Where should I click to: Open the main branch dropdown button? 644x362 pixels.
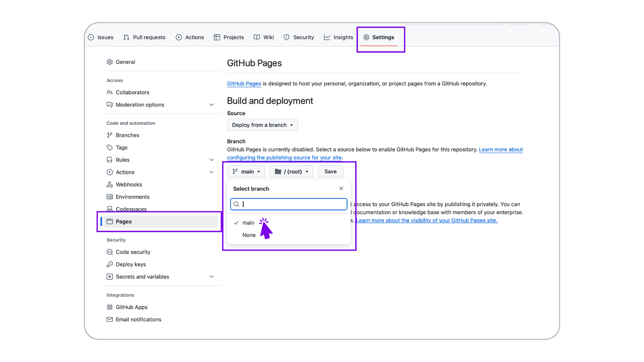(246, 172)
